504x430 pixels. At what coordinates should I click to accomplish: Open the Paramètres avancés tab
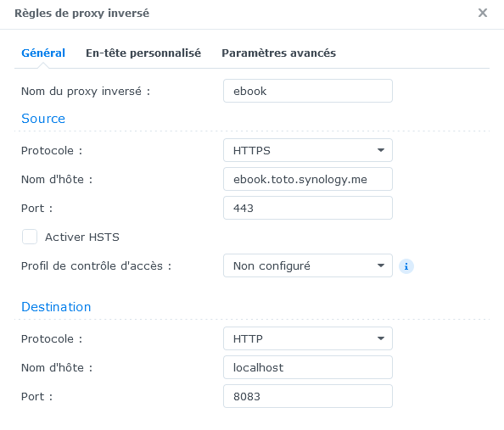[278, 53]
